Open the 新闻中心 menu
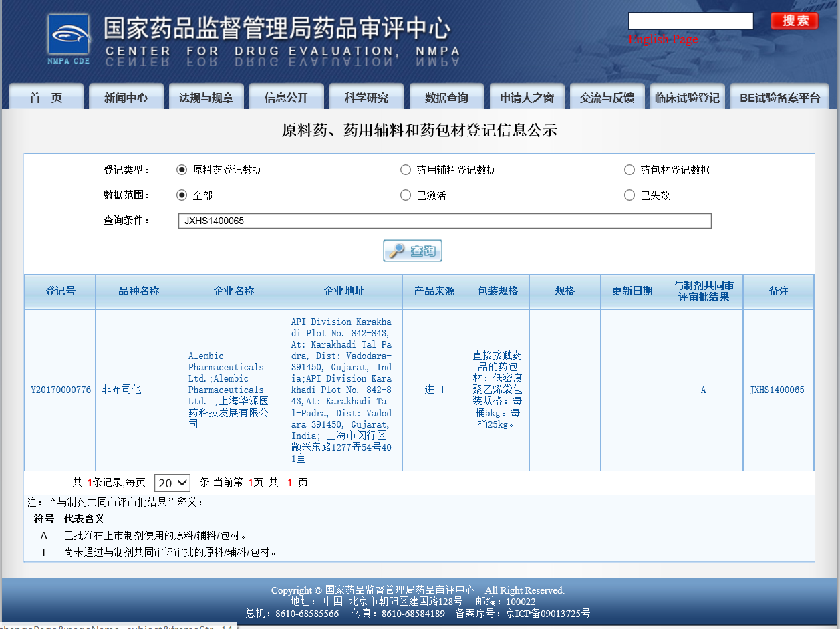The width and height of the screenshot is (840, 629). [x=126, y=96]
